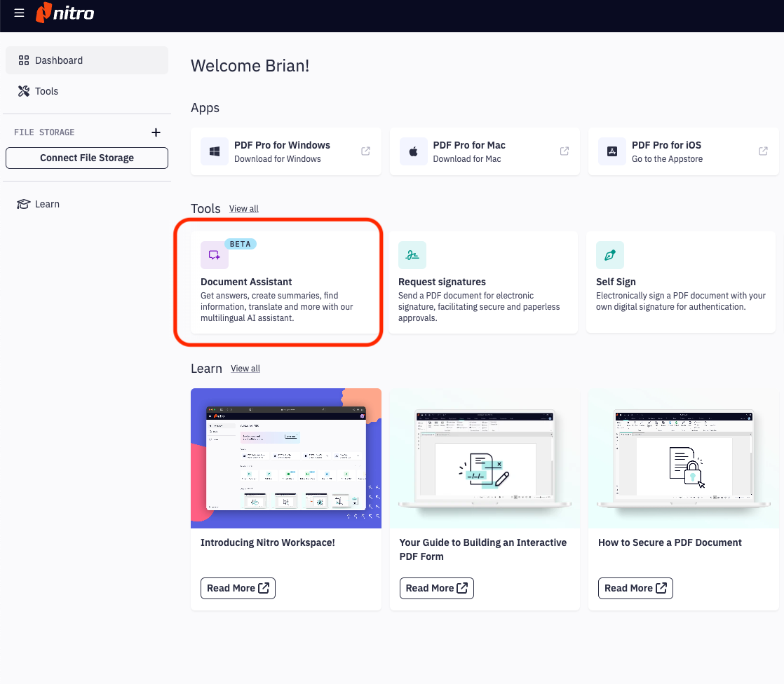The image size is (784, 684).
Task: Add file storage with plus icon
Action: click(156, 132)
